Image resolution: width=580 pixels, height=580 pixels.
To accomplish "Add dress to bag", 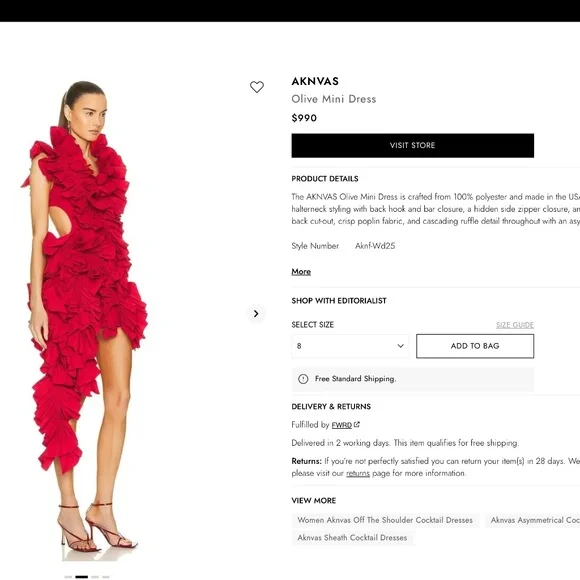I will (475, 346).
